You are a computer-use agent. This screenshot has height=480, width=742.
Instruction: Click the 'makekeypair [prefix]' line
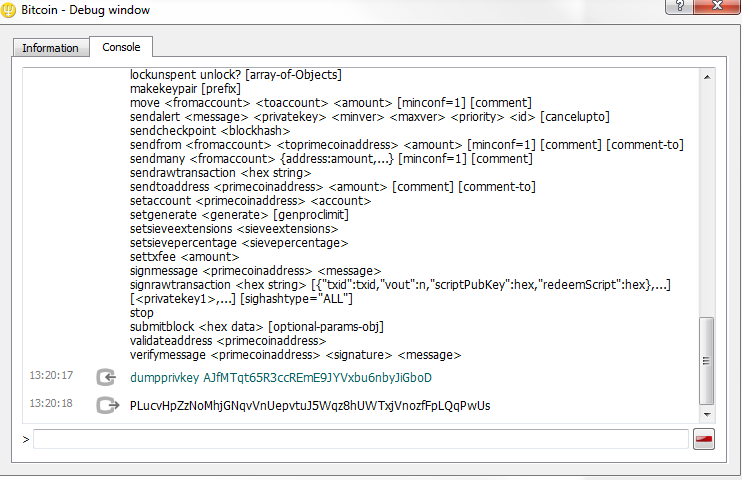point(185,89)
